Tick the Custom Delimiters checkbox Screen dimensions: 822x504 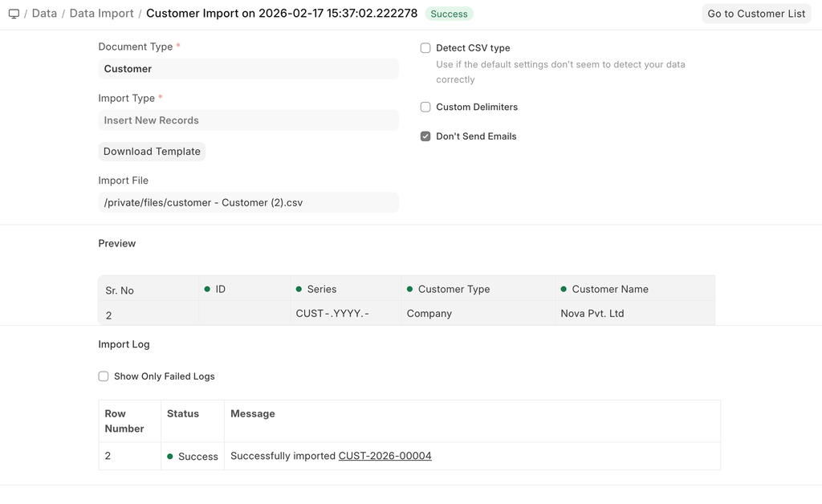coord(425,107)
